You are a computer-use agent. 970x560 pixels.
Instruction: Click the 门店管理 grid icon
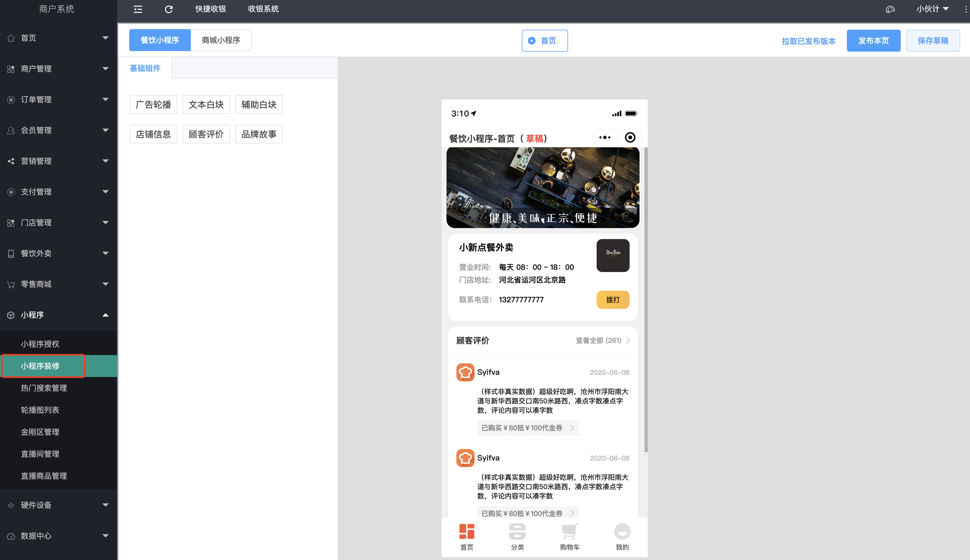11,223
